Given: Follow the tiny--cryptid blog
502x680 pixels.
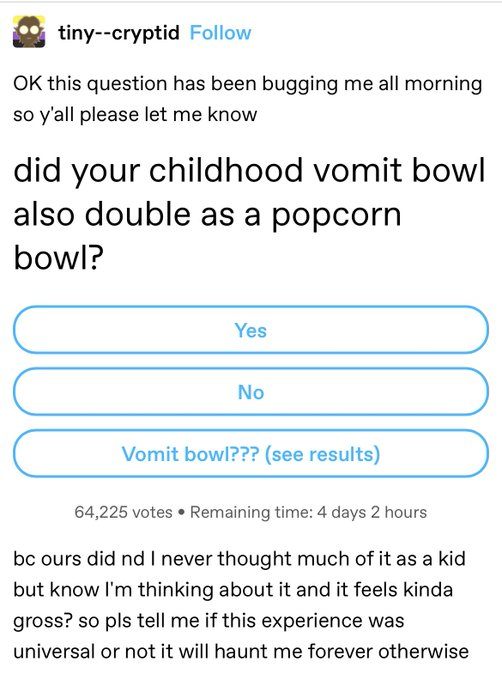Looking at the screenshot, I should coord(220,33).
